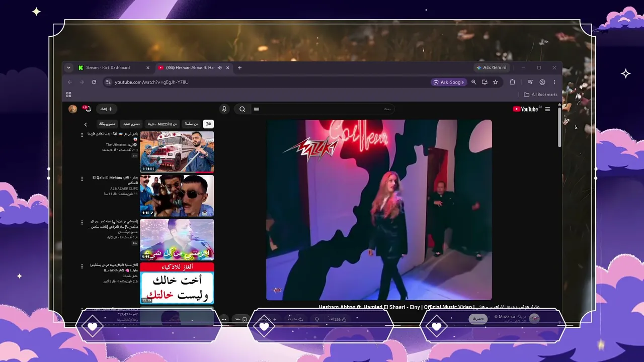Open the apps grid on the bookmarks bar
Image resolution: width=644 pixels, height=362 pixels.
tap(69, 95)
